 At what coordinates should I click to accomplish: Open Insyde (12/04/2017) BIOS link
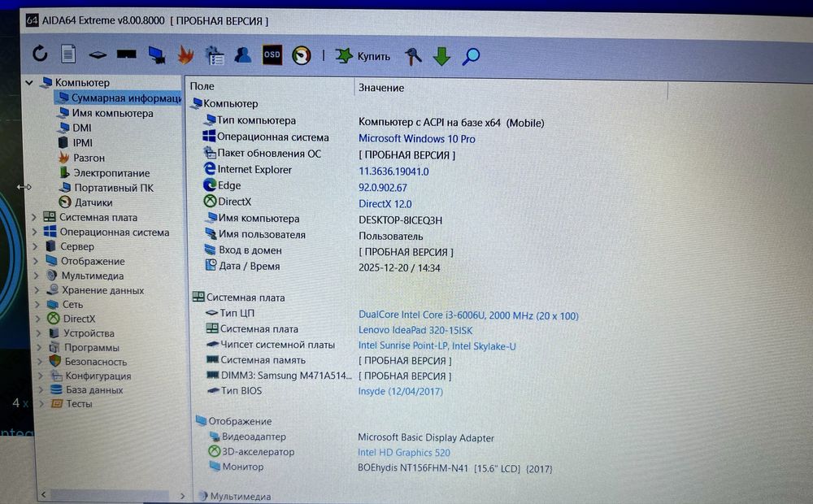[400, 391]
